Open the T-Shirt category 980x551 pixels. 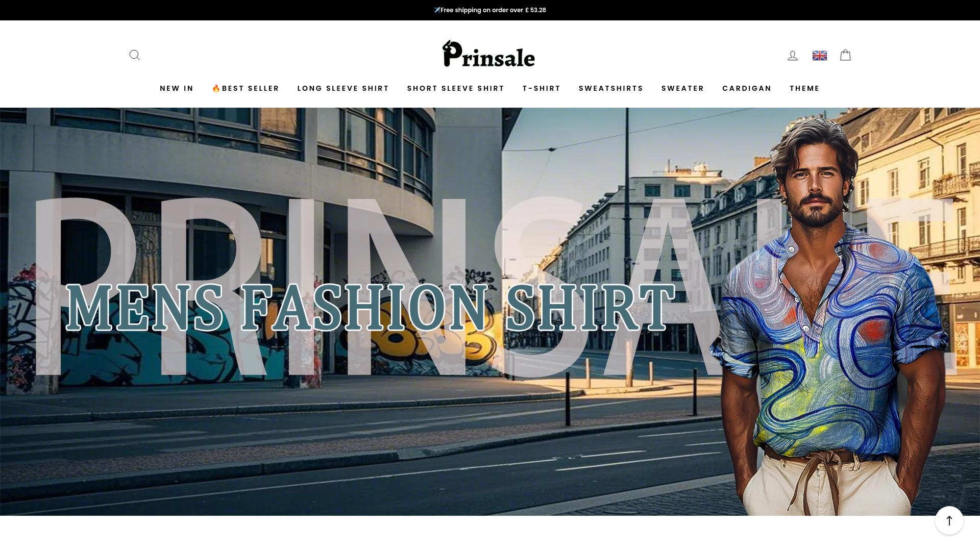(542, 88)
